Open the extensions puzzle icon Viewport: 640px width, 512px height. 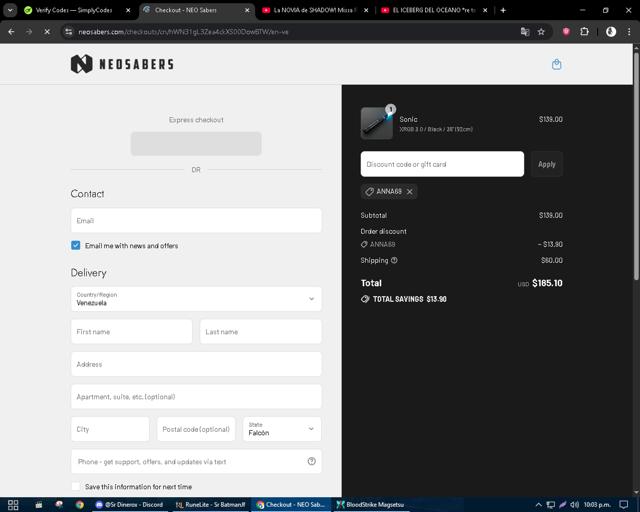click(x=584, y=31)
